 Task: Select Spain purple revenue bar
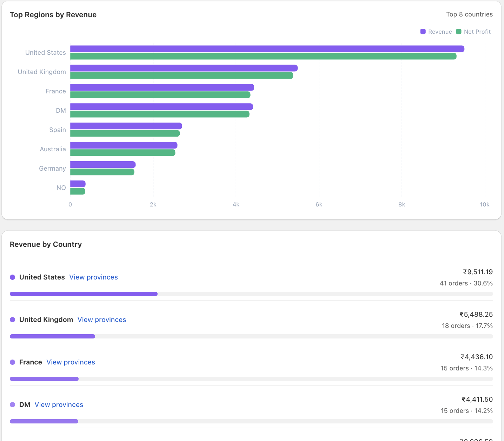(x=126, y=126)
